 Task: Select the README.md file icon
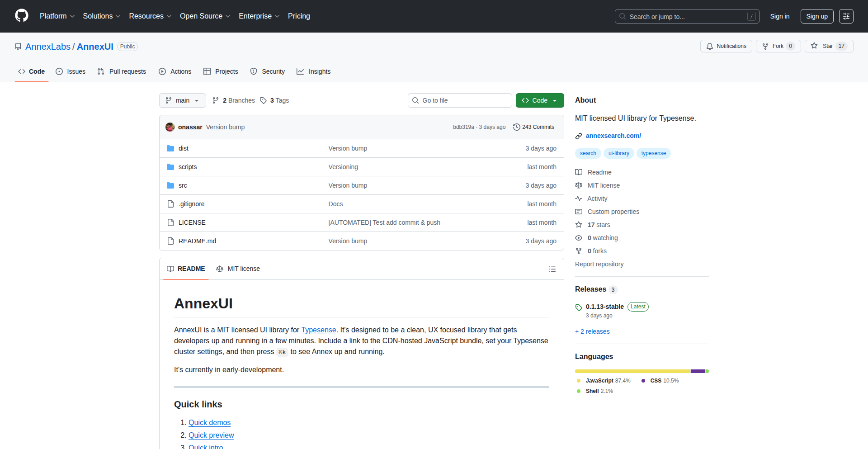[x=170, y=241]
